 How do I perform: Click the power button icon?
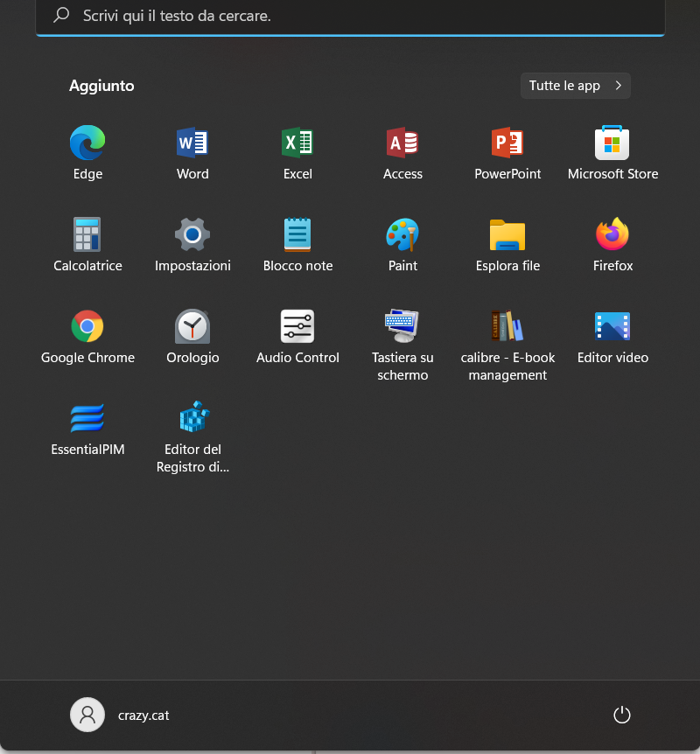[x=622, y=715]
